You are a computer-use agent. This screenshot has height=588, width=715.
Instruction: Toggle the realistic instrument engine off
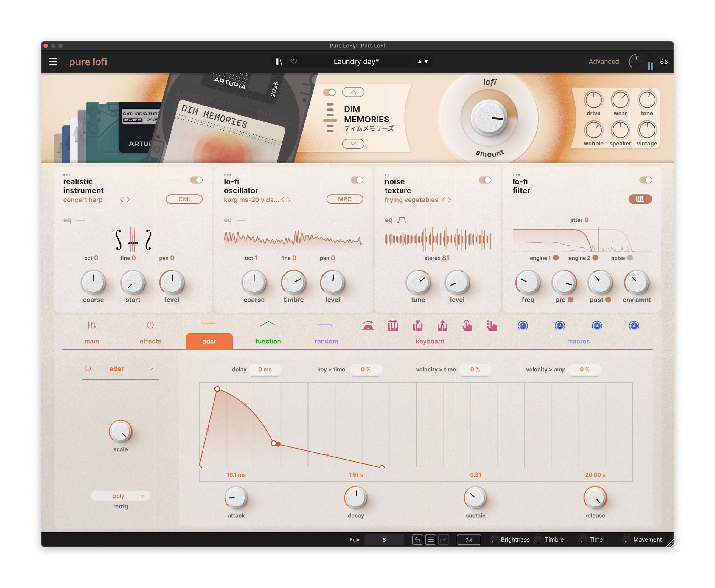pos(196,180)
